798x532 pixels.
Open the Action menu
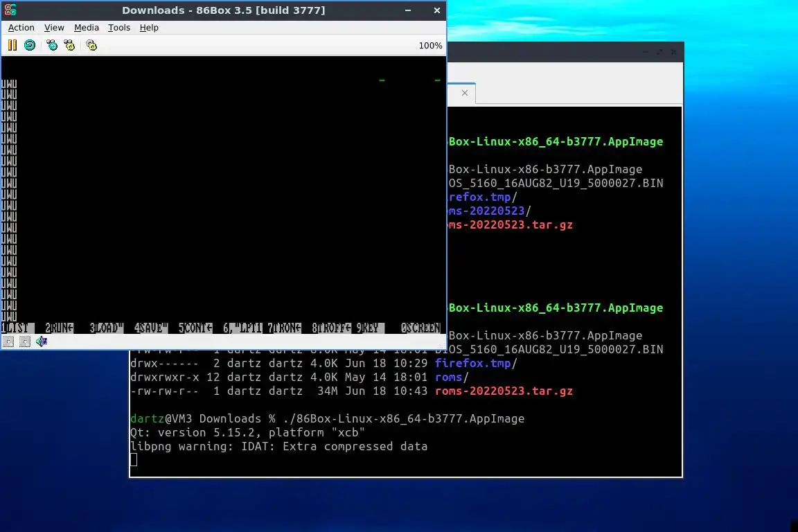[21, 28]
